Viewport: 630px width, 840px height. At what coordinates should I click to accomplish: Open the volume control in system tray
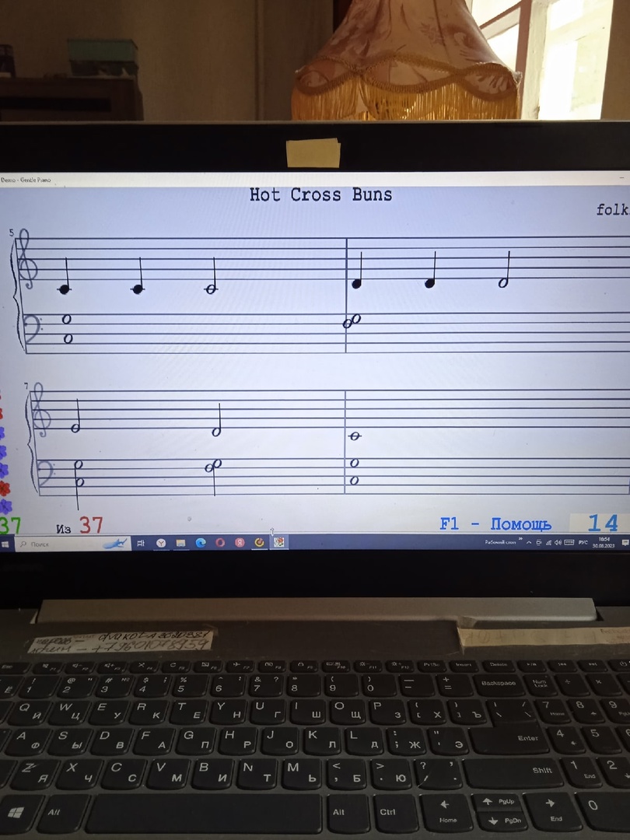[558, 543]
